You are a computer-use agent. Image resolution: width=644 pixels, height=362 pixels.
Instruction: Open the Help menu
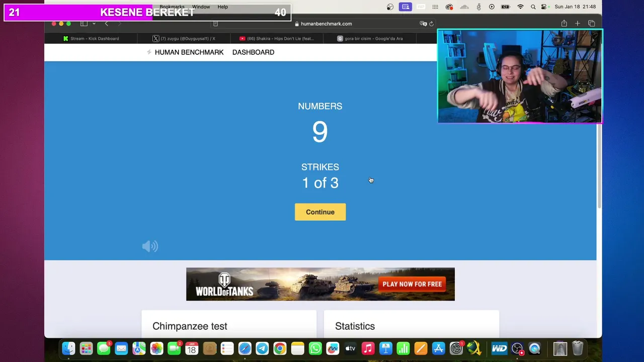pyautogui.click(x=223, y=7)
